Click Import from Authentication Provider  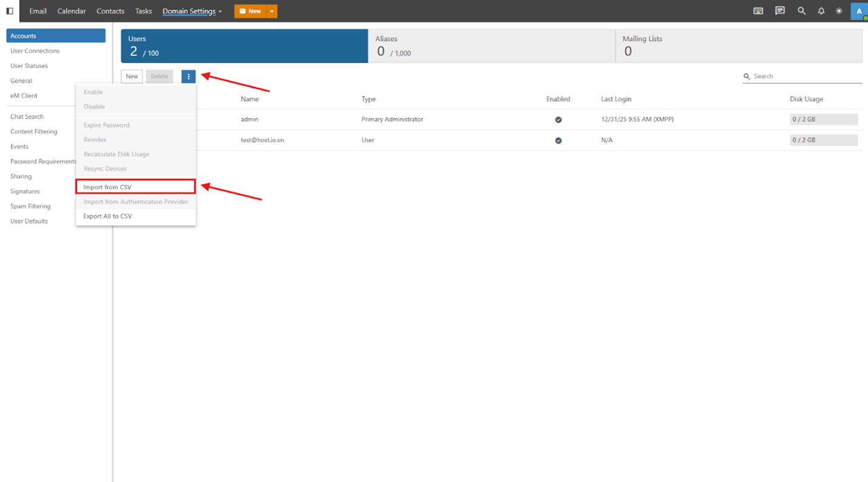135,202
